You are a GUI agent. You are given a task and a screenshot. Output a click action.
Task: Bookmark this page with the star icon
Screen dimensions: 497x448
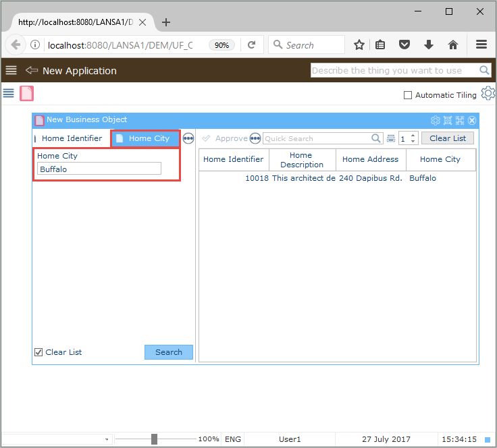pos(359,45)
